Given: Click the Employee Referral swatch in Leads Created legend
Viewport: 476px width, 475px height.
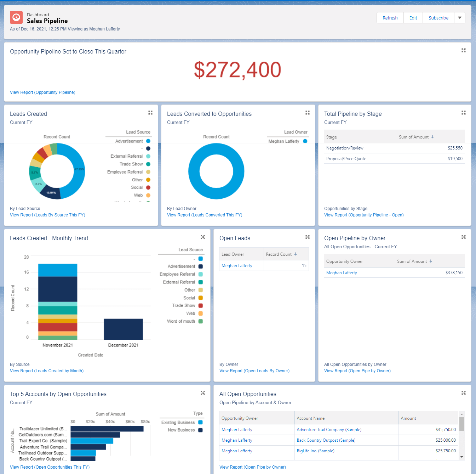Looking at the screenshot, I should (148, 172).
